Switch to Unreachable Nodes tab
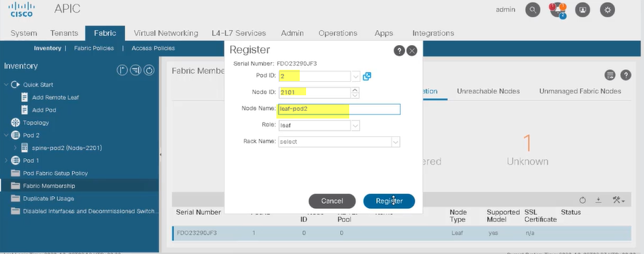 pyautogui.click(x=488, y=91)
